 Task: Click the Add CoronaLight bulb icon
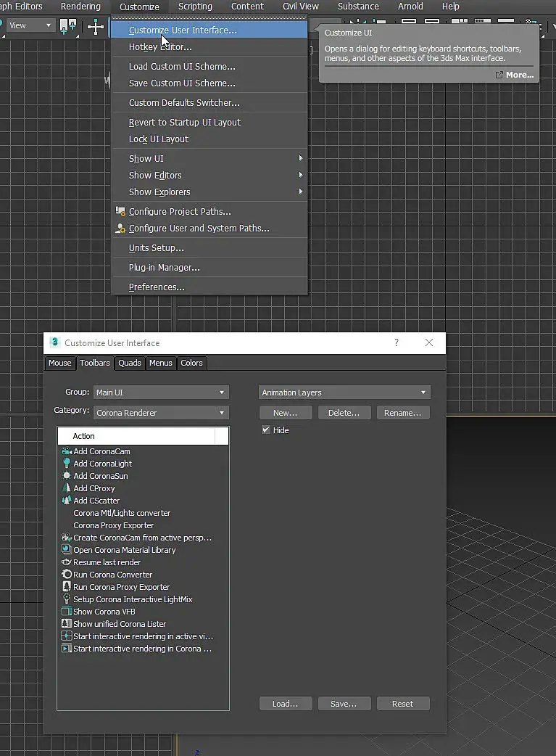pyautogui.click(x=67, y=464)
